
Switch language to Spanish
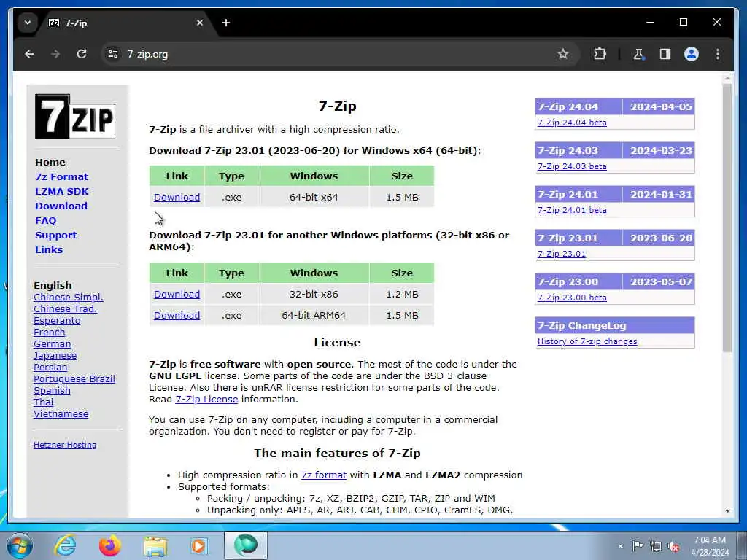pos(52,391)
